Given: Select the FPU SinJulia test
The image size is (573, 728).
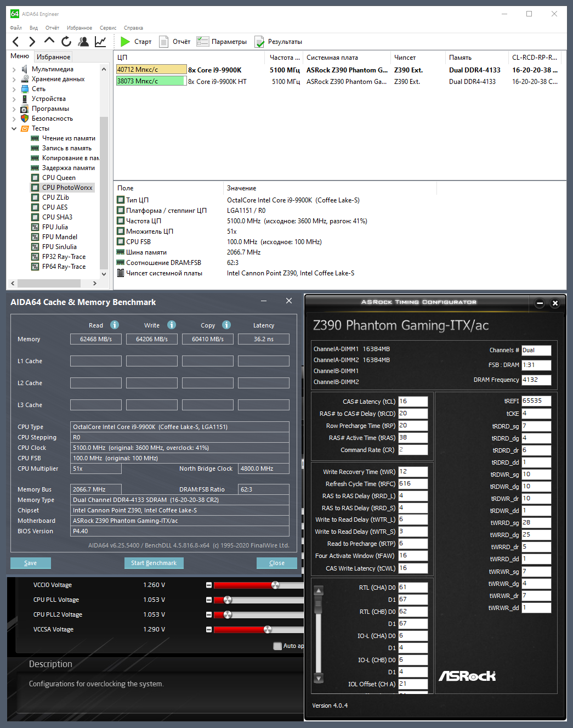Looking at the screenshot, I should 59,247.
